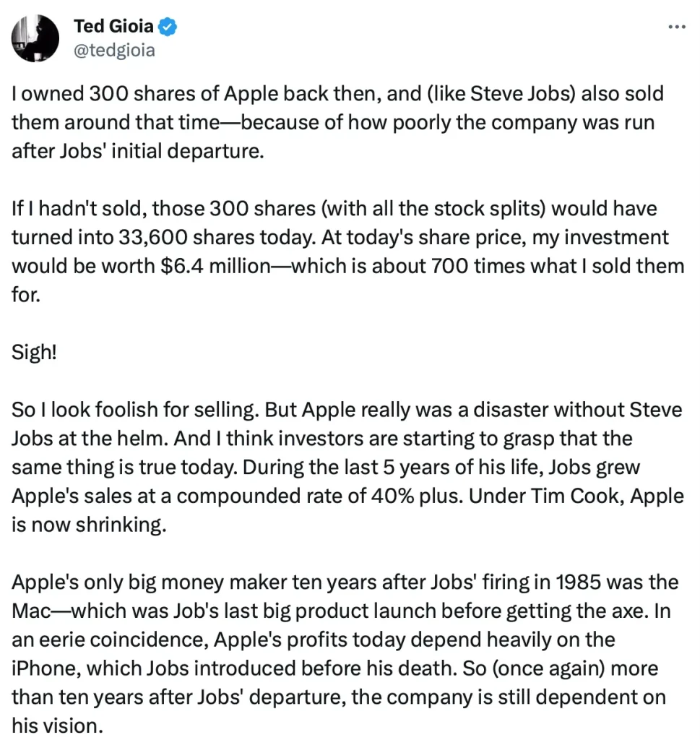Image resolution: width=700 pixels, height=740 pixels.
Task: Click the final words "his vision."
Action: [54, 725]
